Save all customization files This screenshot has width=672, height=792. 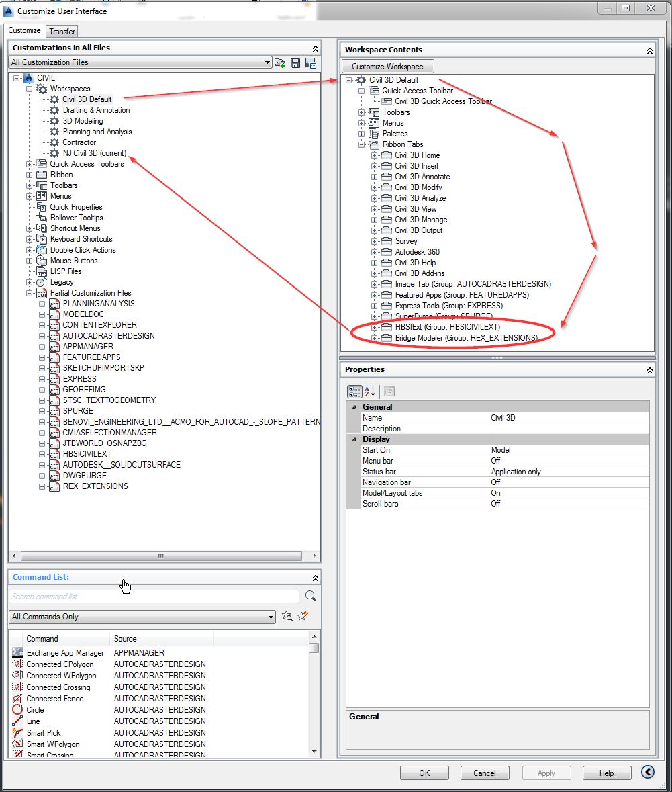[x=295, y=62]
